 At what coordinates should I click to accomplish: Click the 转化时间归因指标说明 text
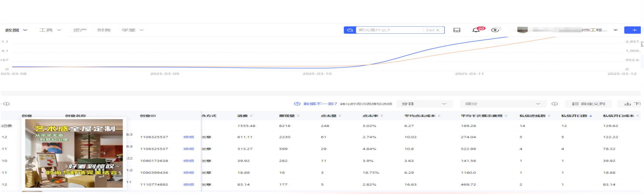pos(366,104)
